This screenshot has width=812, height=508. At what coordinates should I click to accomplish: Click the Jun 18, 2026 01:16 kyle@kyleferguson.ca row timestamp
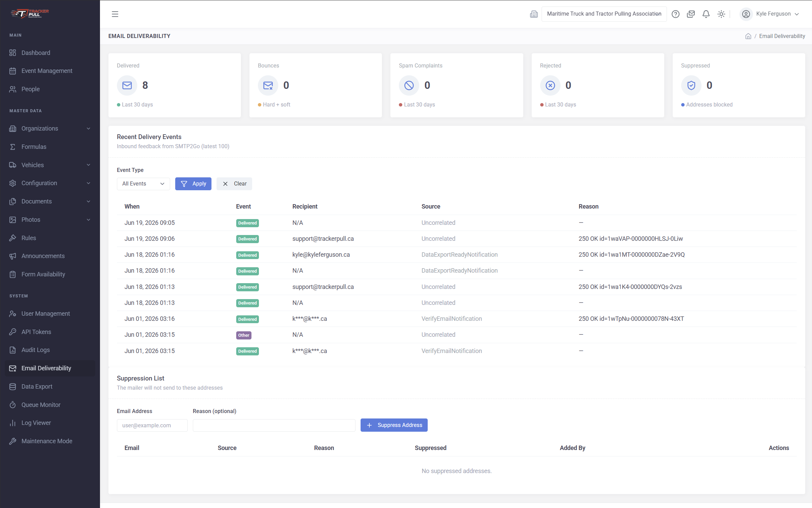(149, 255)
